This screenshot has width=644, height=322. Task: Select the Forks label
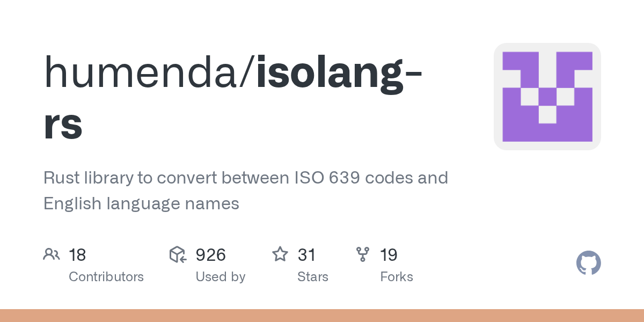[x=397, y=277]
